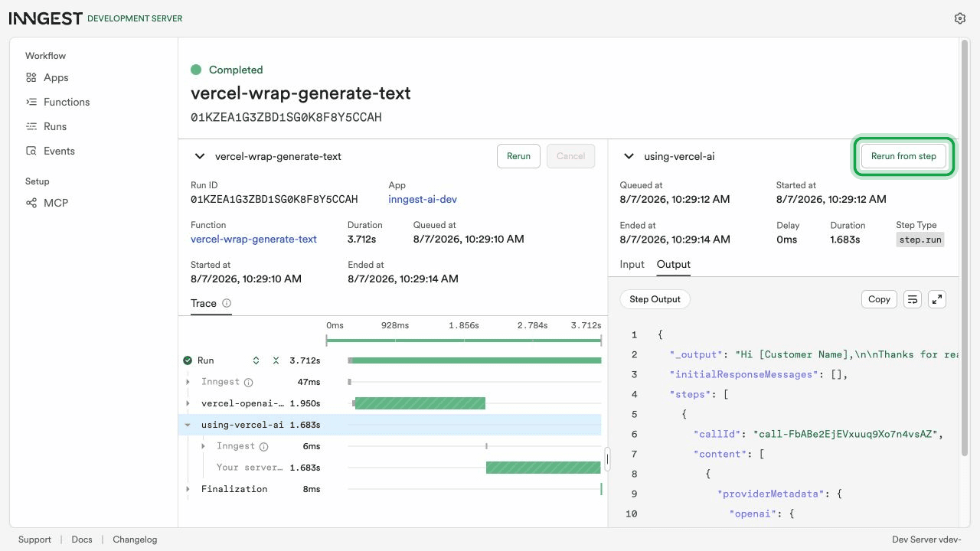This screenshot has width=980, height=551.
Task: Open the Support link in footer
Action: coord(34,540)
